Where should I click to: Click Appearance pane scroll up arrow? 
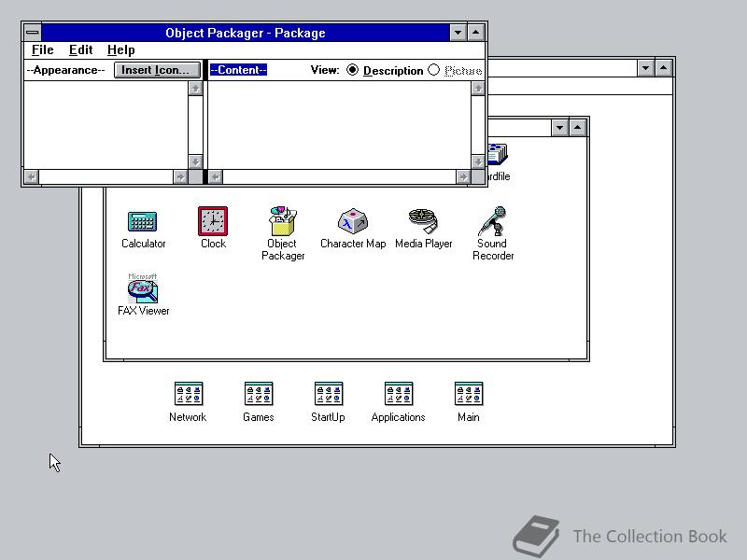195,89
